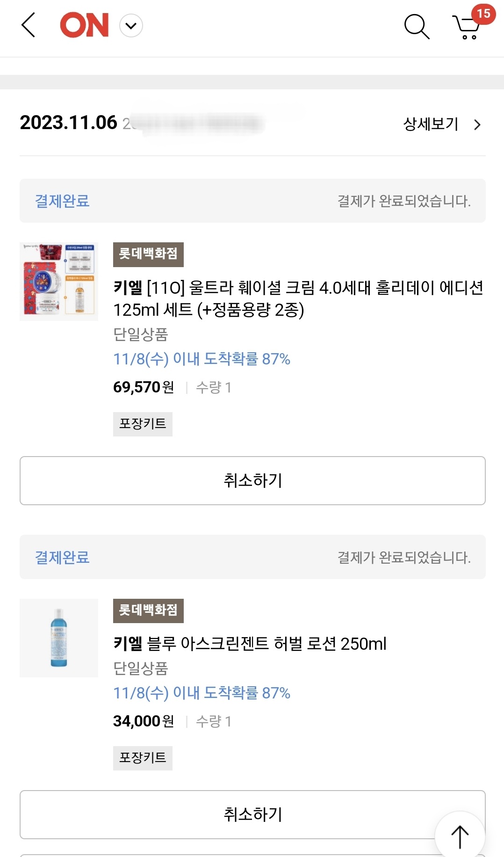Screen dimensions: 504x857
Task: Click the ON logo
Action: tap(84, 25)
